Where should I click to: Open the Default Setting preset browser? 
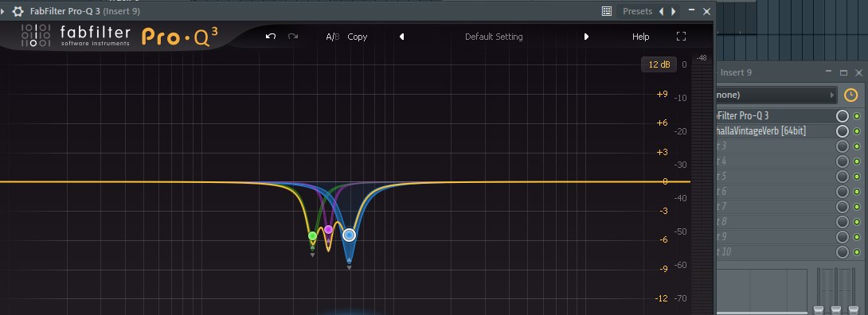(x=494, y=37)
